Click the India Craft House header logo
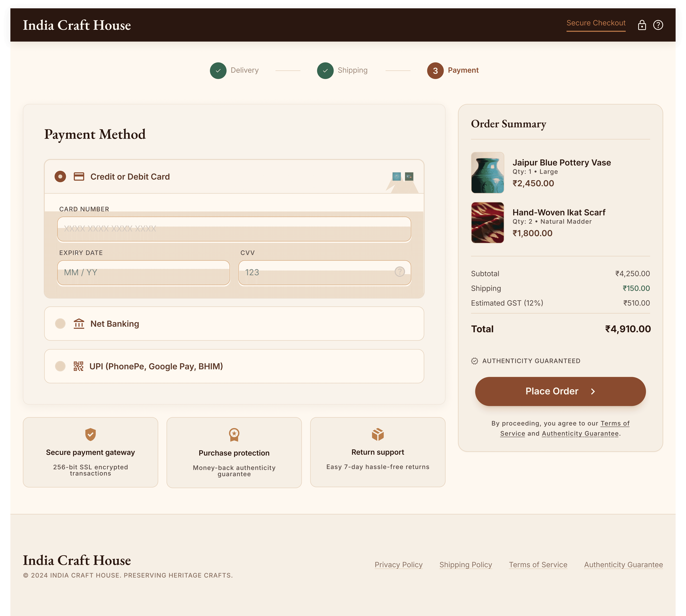The height and width of the screenshot is (616, 686). [x=77, y=25]
